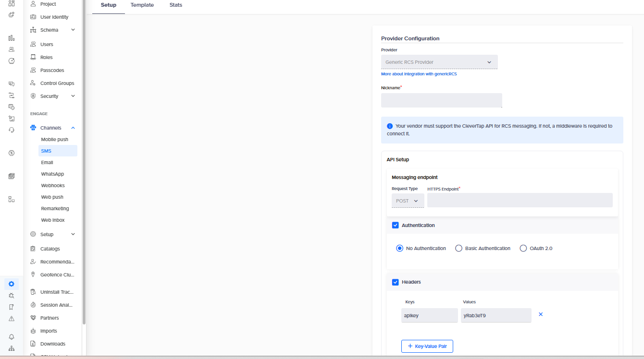644x359 pixels.
Task: Open the WhatsApp channel
Action: point(52,174)
